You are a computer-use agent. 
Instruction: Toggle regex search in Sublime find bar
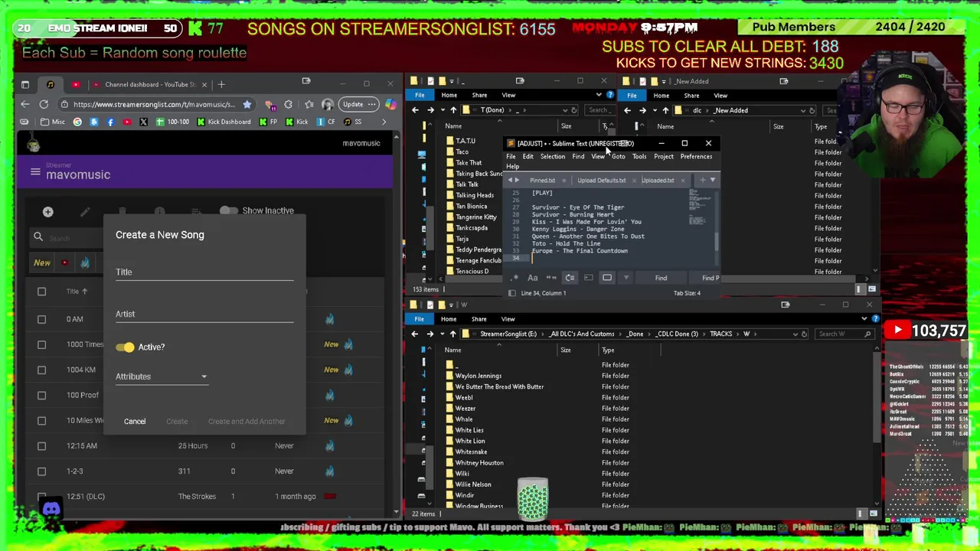515,278
